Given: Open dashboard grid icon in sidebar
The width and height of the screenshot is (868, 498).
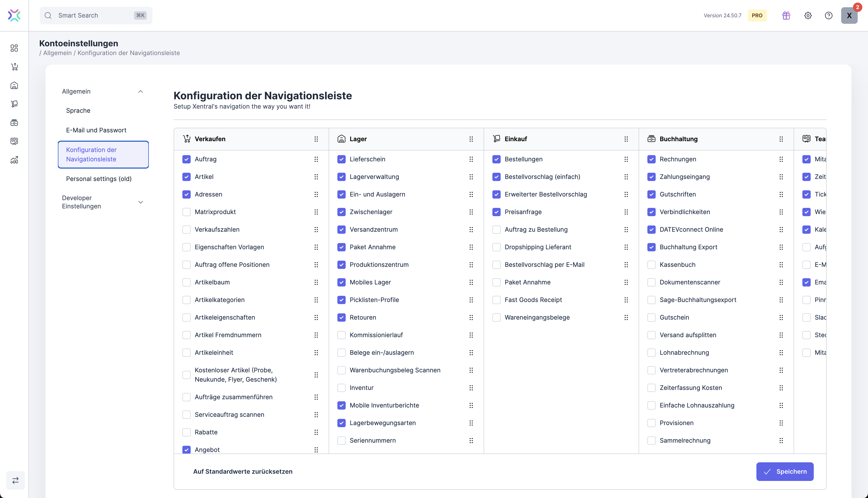Looking at the screenshot, I should (x=14, y=48).
